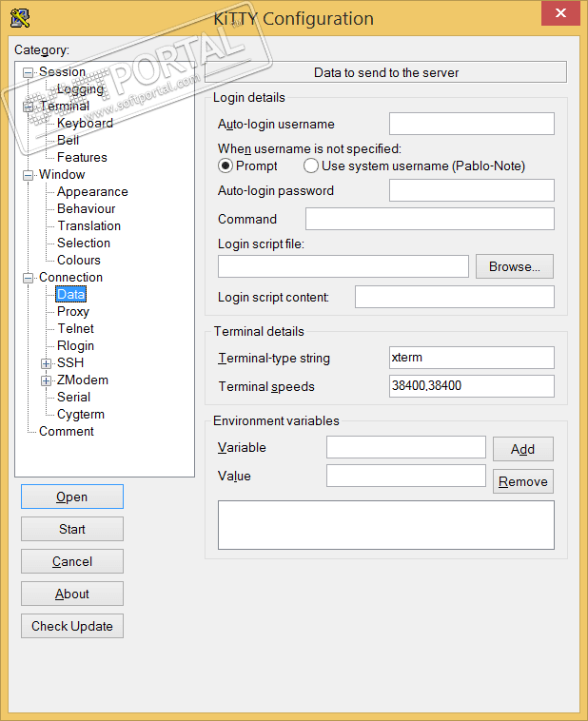Click the Open button

click(x=72, y=497)
